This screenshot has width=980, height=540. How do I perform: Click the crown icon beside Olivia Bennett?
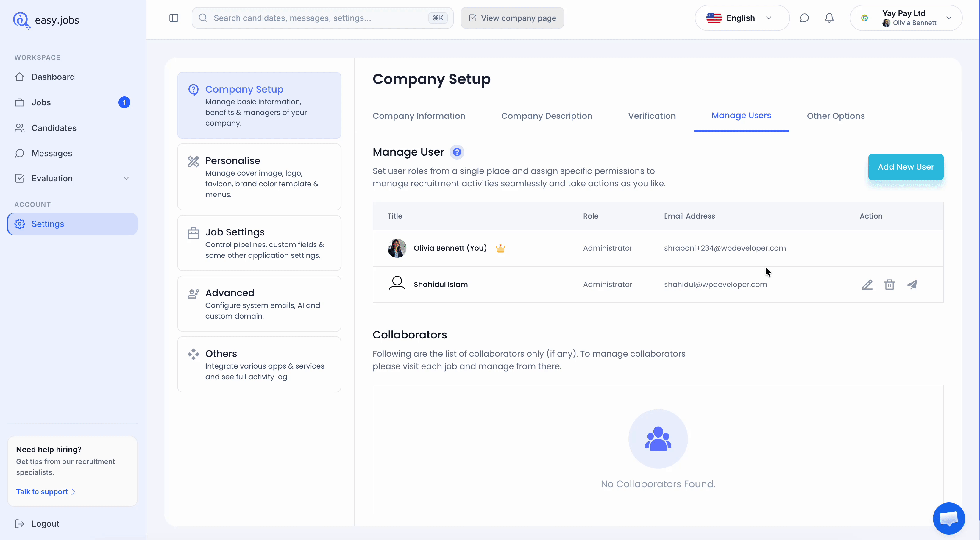click(500, 248)
